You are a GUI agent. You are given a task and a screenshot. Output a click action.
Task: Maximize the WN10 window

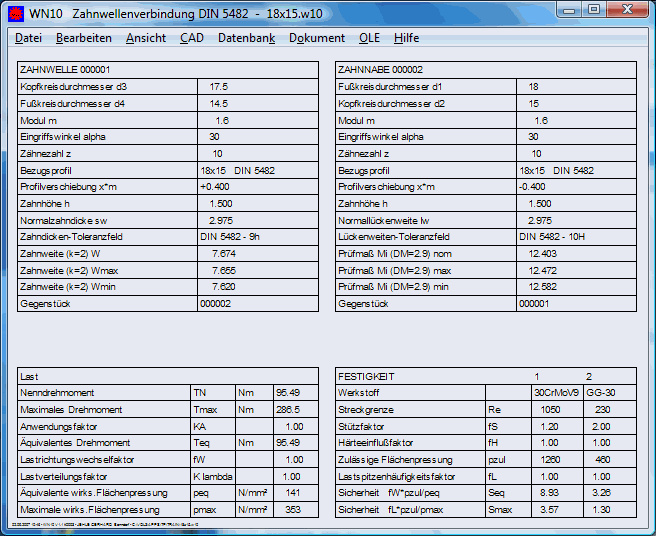click(x=594, y=10)
